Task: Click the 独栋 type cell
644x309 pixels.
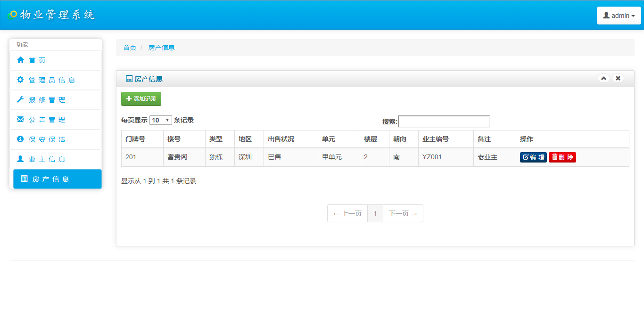Action: pyautogui.click(x=220, y=157)
